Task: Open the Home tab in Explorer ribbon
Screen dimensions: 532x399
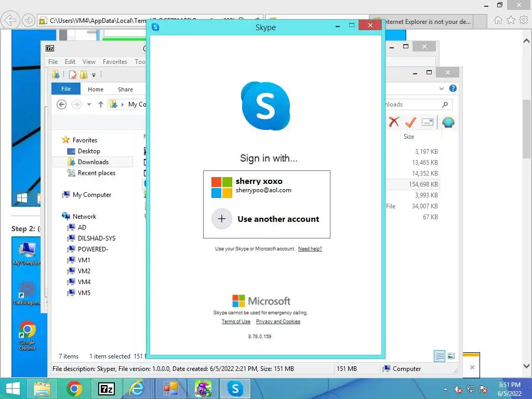Action: (x=96, y=89)
